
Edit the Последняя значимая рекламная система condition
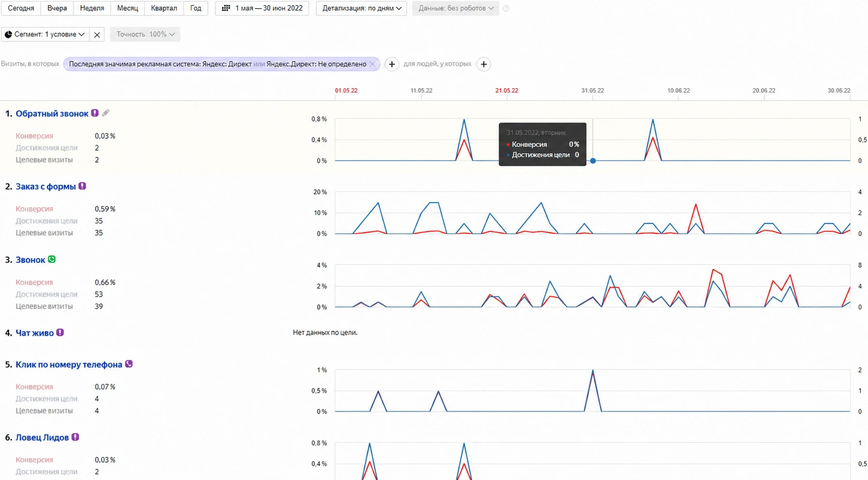click(x=218, y=64)
